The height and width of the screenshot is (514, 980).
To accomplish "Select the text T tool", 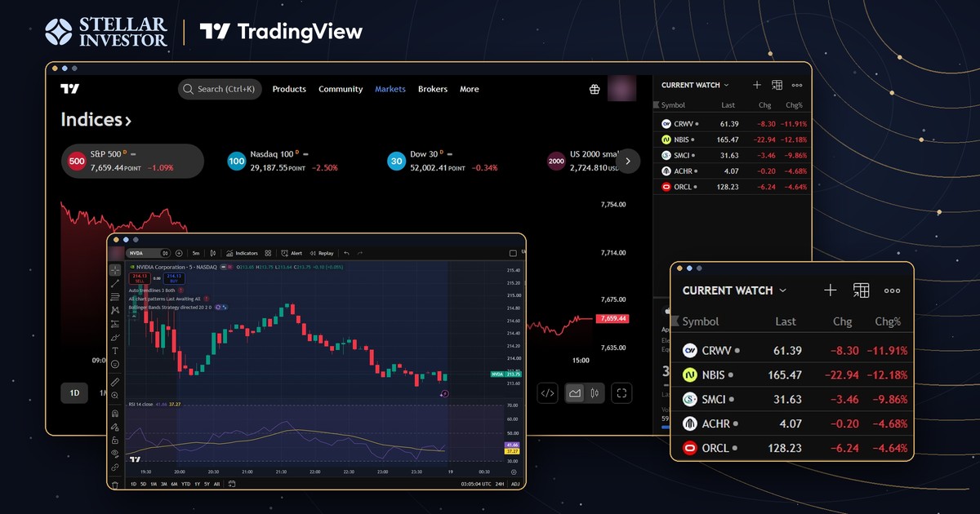I will coord(115,351).
